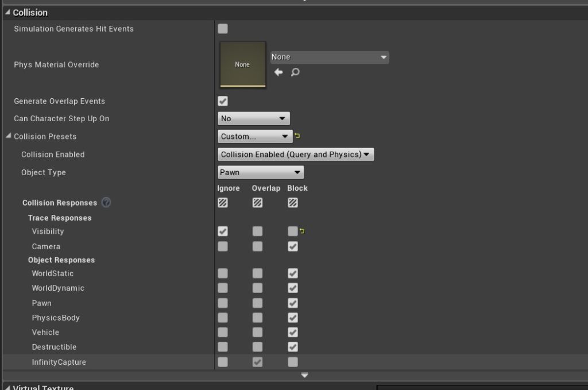Open Can Character Step Up On dropdown
The width and height of the screenshot is (588, 390).
coord(253,118)
